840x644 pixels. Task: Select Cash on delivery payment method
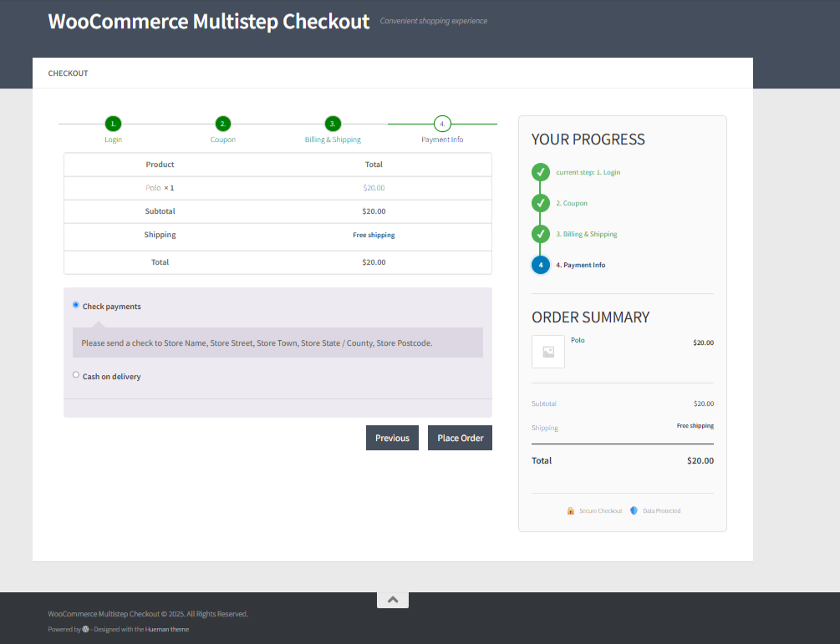(76, 375)
